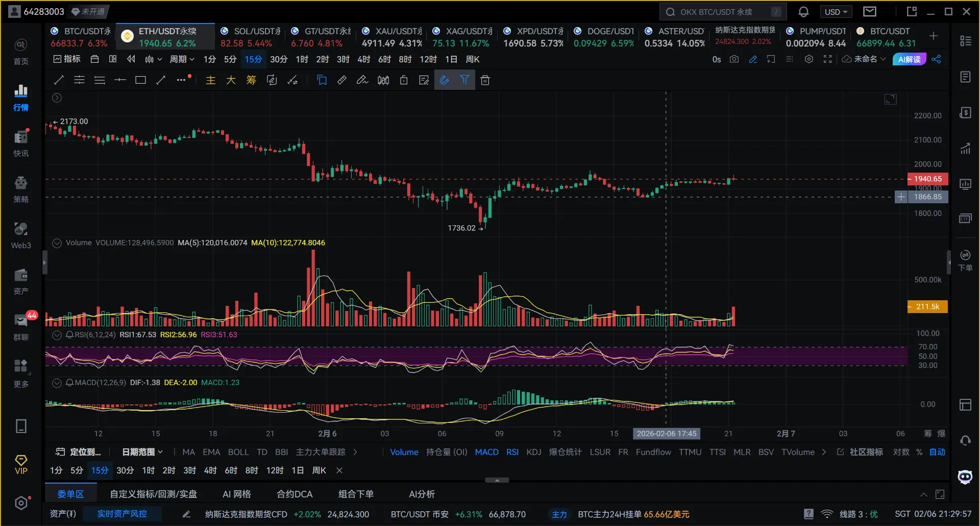Toggle the Volume indicator in the indicator bar
This screenshot has height=526, width=980.
[404, 452]
